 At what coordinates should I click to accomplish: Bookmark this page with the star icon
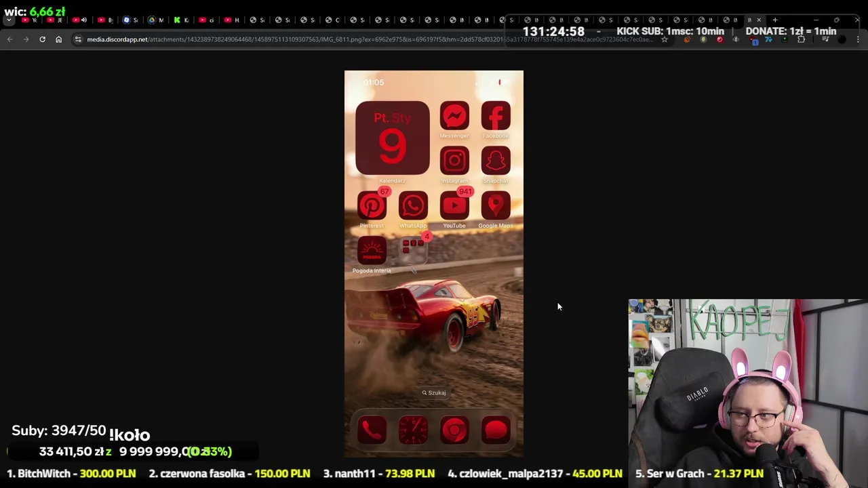665,40
